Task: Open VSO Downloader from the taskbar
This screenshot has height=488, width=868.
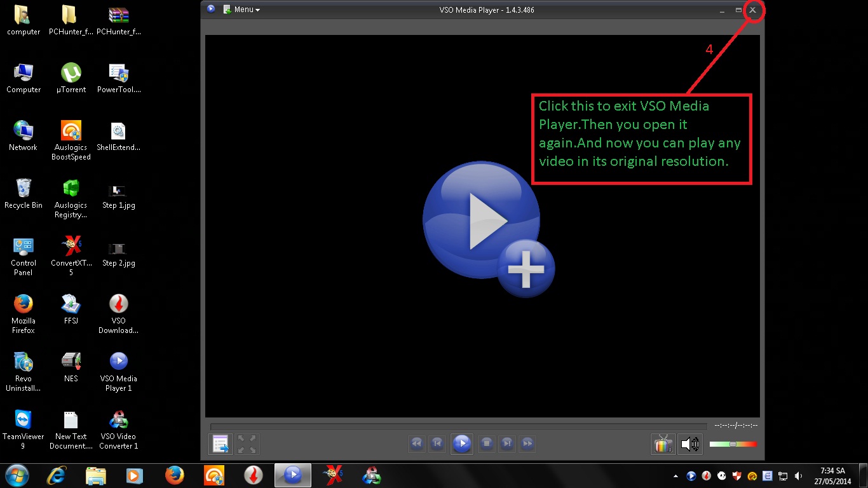Action: coord(253,475)
